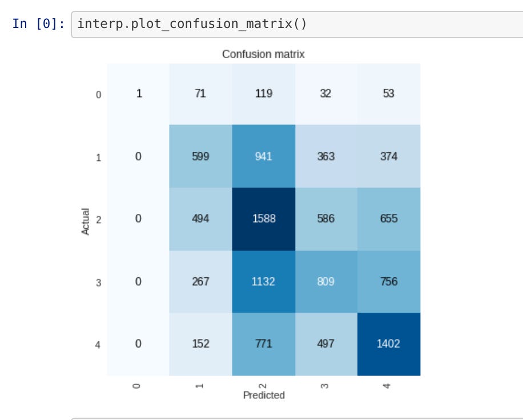Click the matrix cell with 756
The height and width of the screenshot is (420, 523).
point(389,282)
